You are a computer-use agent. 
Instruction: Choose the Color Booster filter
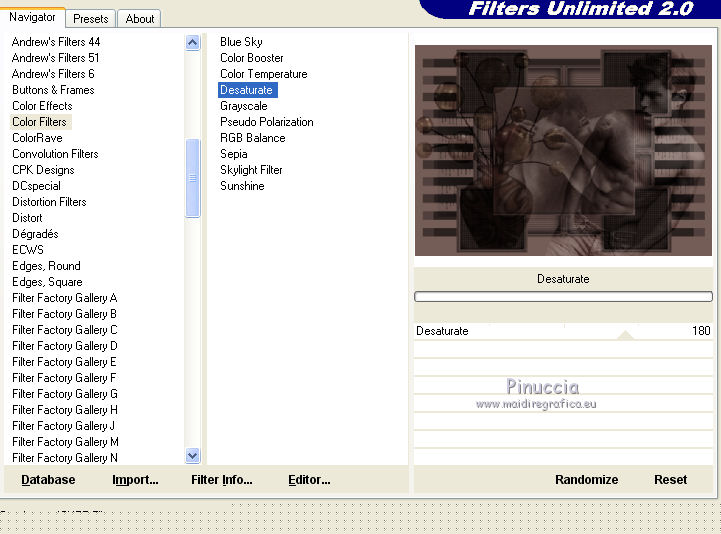pyautogui.click(x=252, y=58)
